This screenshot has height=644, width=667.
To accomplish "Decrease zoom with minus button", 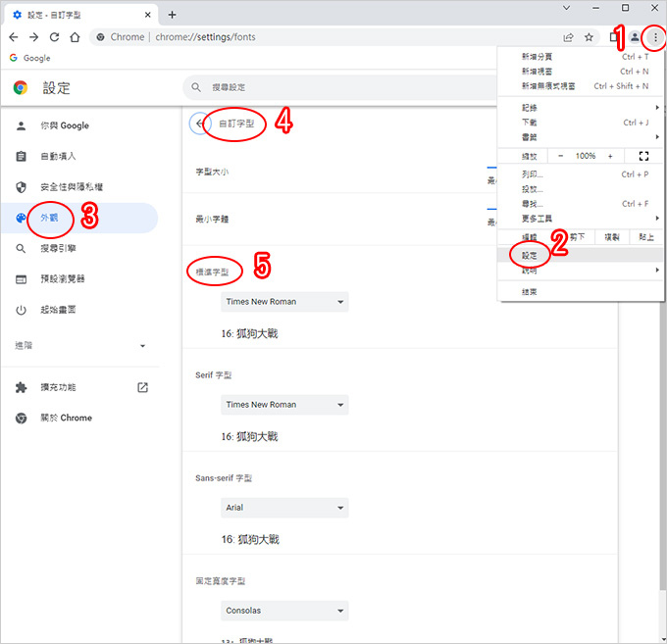I will 561,156.
